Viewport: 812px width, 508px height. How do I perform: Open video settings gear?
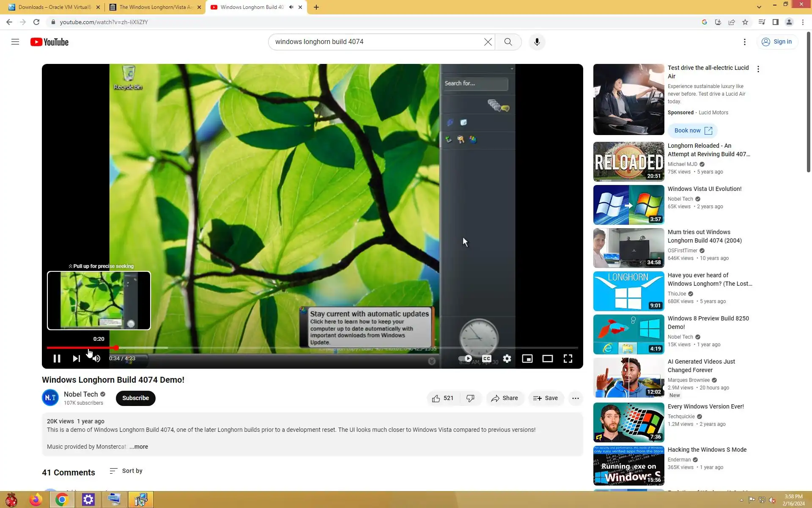[507, 359]
